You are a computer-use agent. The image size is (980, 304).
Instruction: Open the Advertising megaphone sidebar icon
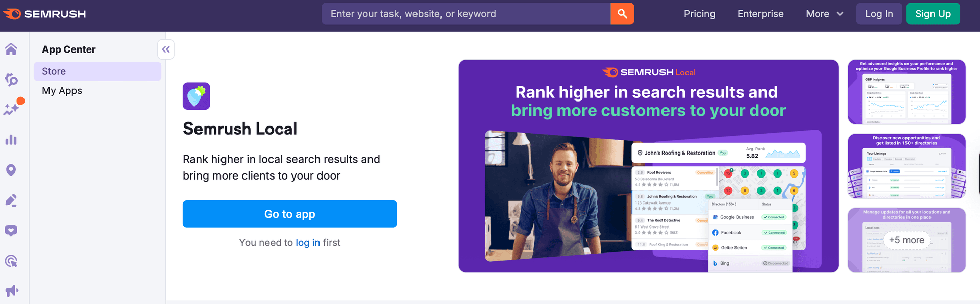(x=12, y=291)
